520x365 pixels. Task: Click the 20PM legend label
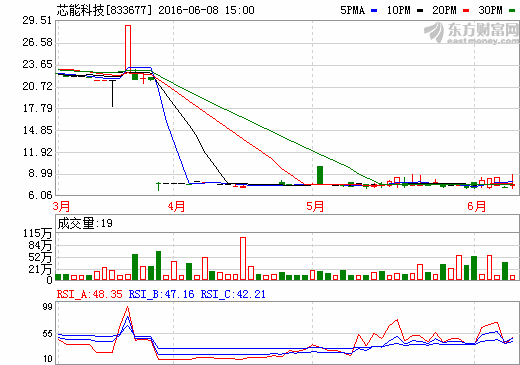point(444,10)
